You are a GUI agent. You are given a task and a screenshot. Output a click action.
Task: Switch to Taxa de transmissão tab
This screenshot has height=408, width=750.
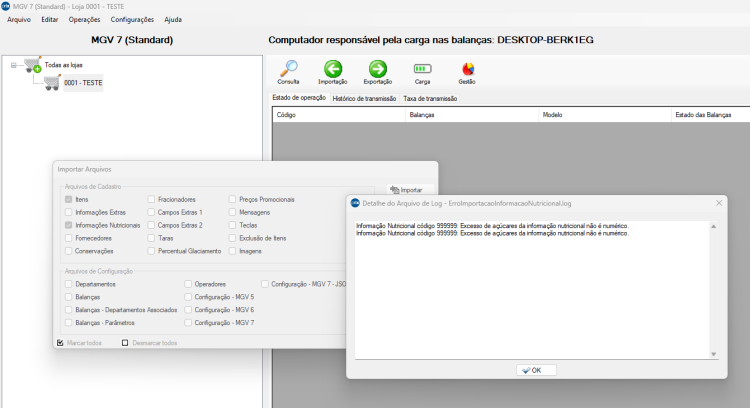click(430, 99)
